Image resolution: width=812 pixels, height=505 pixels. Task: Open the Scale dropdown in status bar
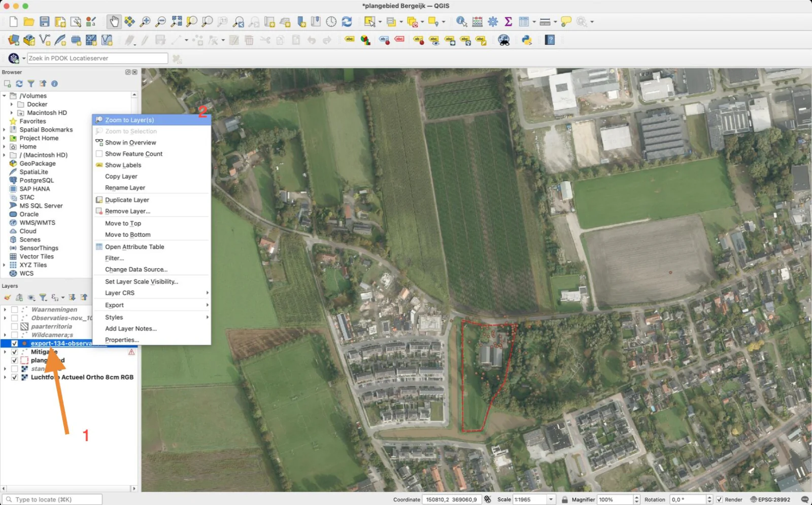click(551, 499)
